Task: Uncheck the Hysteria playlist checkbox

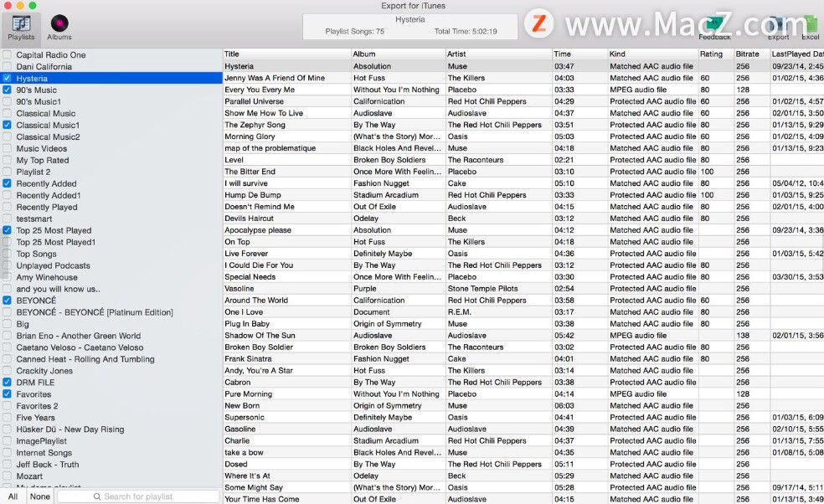Action: pyautogui.click(x=7, y=78)
